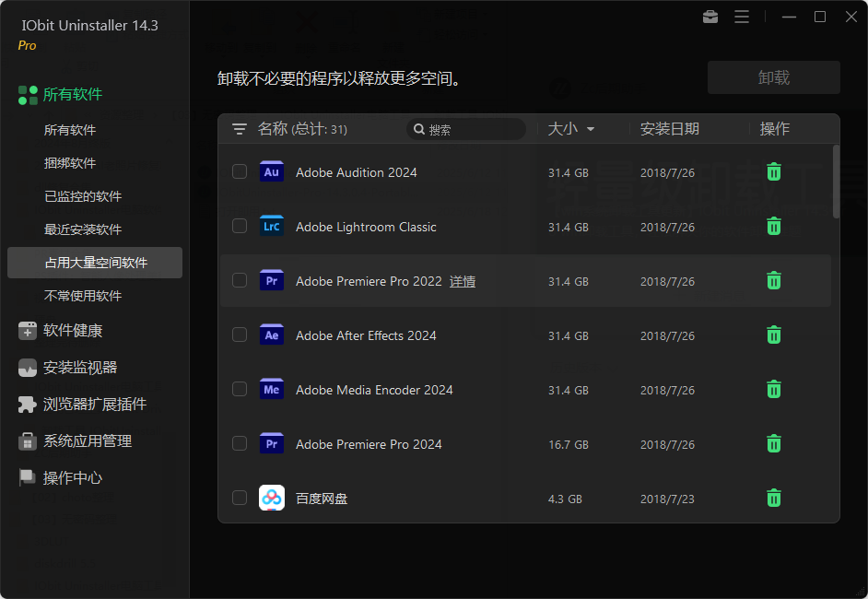Open the 不常使用软件 sidebar item
Image resolution: width=868 pixels, height=599 pixels.
click(x=83, y=296)
